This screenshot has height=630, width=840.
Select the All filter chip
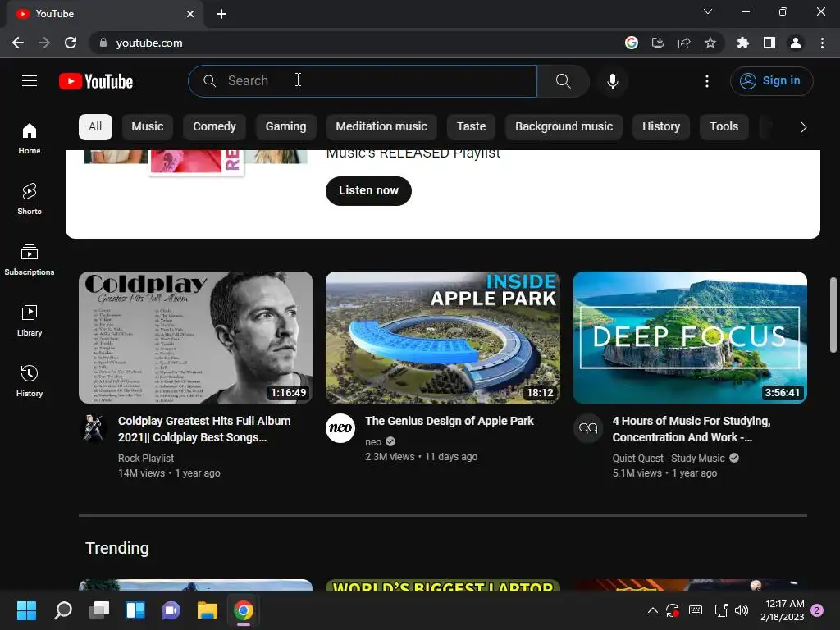pos(95,127)
